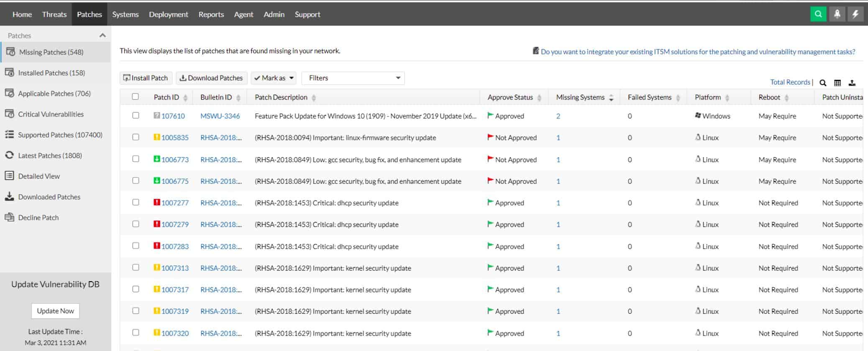This screenshot has width=868, height=351.
Task: Open the Deployment menu
Action: click(169, 14)
